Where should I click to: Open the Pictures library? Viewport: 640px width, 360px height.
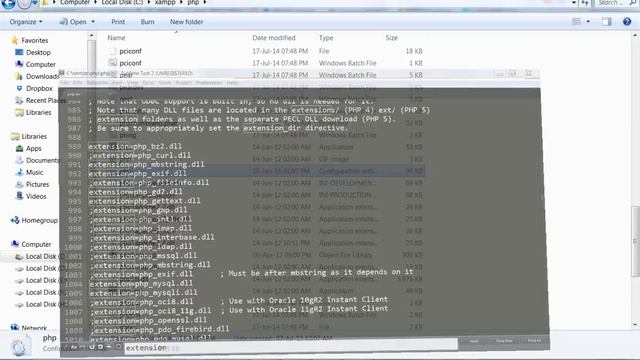pos(37,184)
